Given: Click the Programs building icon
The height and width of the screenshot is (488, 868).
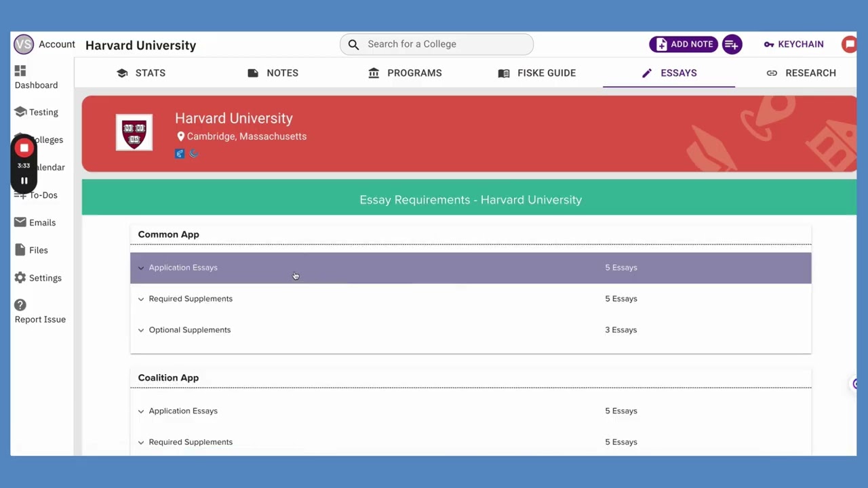Looking at the screenshot, I should [x=374, y=73].
